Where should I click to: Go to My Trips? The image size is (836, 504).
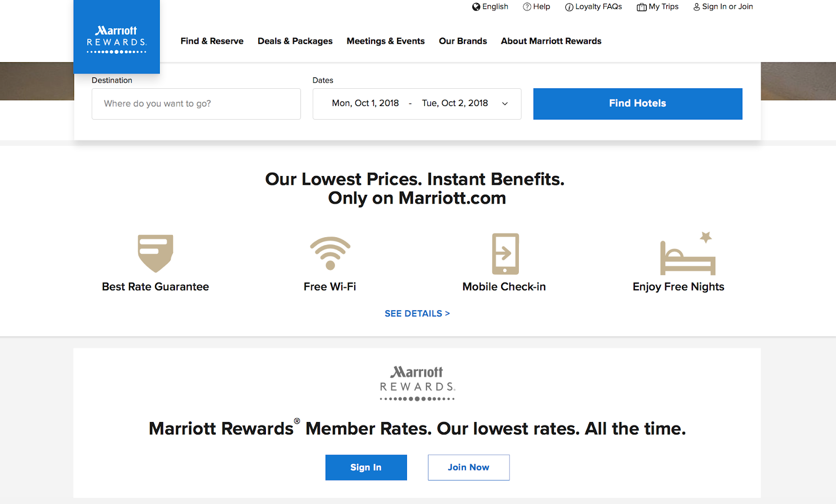[x=664, y=7]
